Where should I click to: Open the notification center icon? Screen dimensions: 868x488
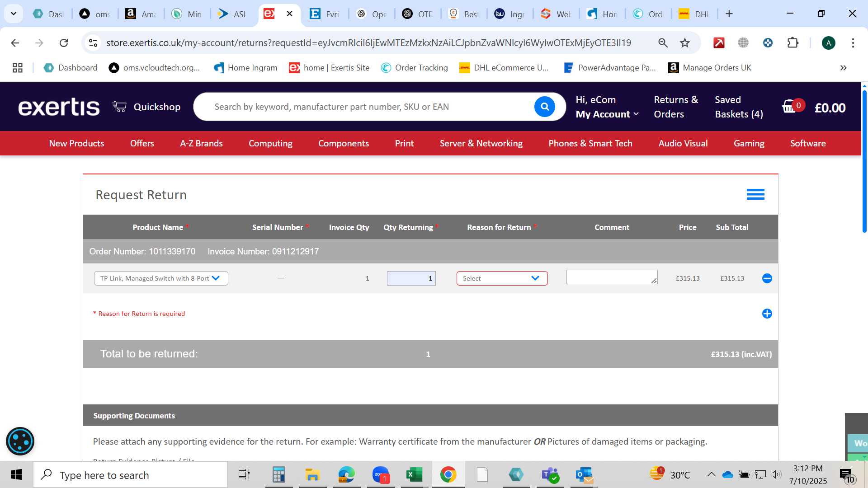coord(847,475)
